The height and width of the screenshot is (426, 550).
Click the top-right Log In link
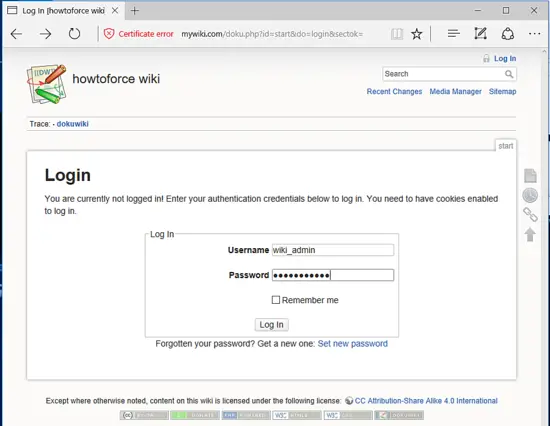[x=505, y=59]
